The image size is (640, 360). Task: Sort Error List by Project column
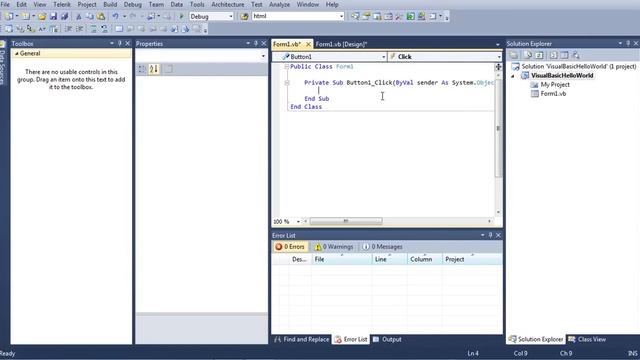point(472,259)
